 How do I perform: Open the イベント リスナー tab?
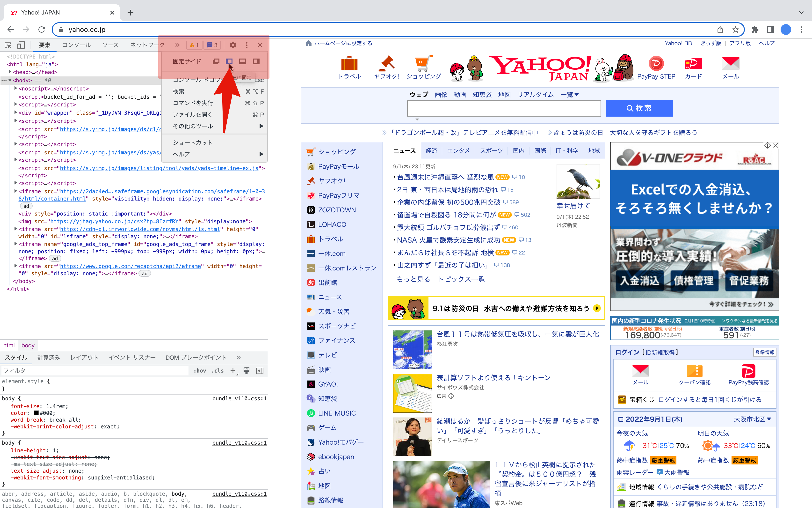(x=132, y=358)
